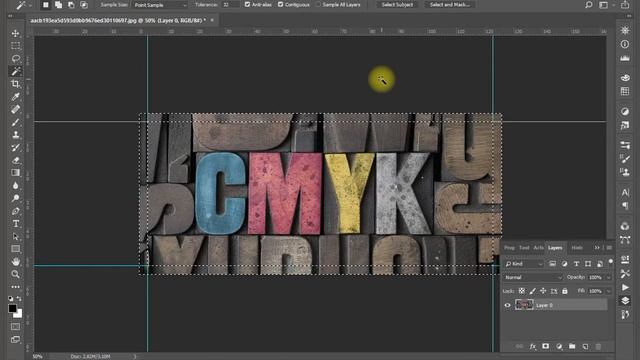
Task: Open the Sample Size dropdown
Action: pos(160,5)
